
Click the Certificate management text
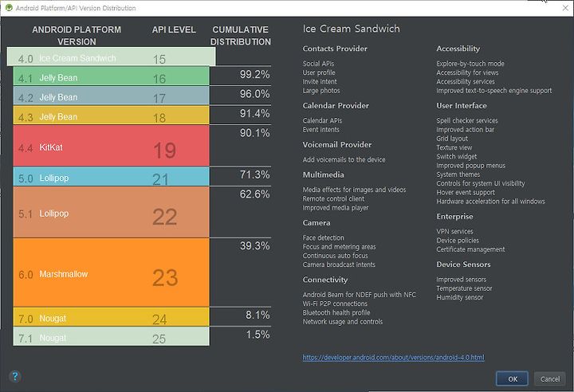click(x=470, y=249)
